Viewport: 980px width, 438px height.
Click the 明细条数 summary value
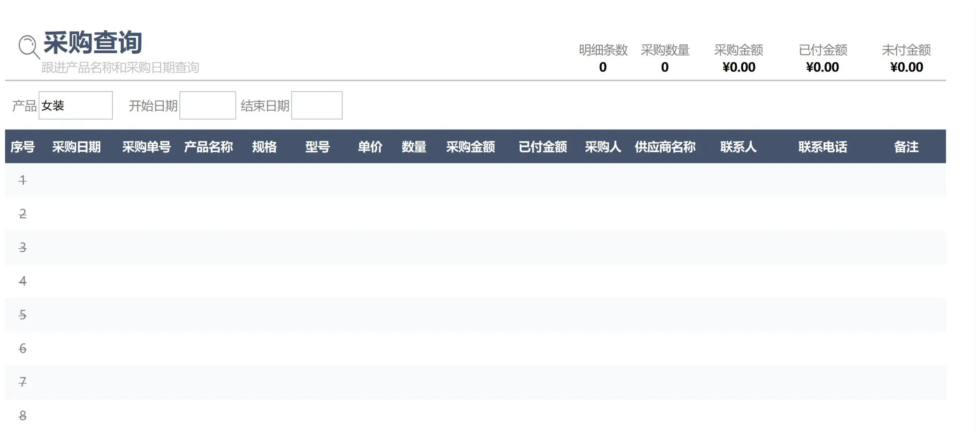point(602,67)
